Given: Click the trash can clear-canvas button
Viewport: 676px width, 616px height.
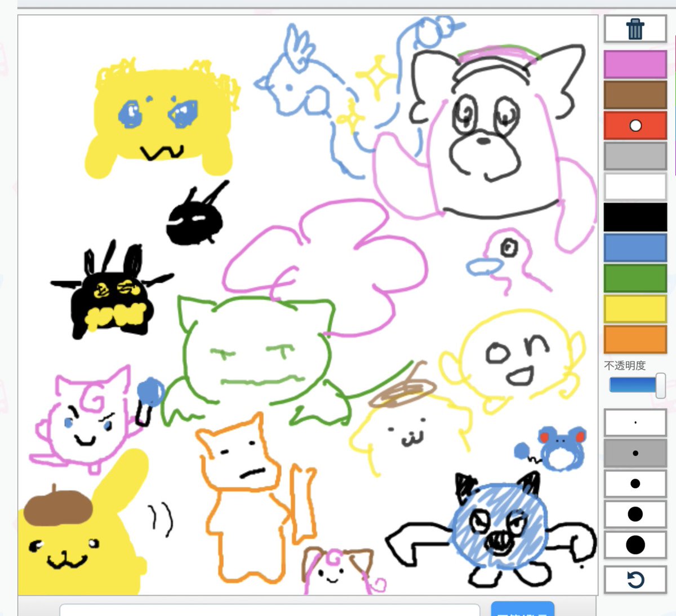Looking at the screenshot, I should click(635, 29).
